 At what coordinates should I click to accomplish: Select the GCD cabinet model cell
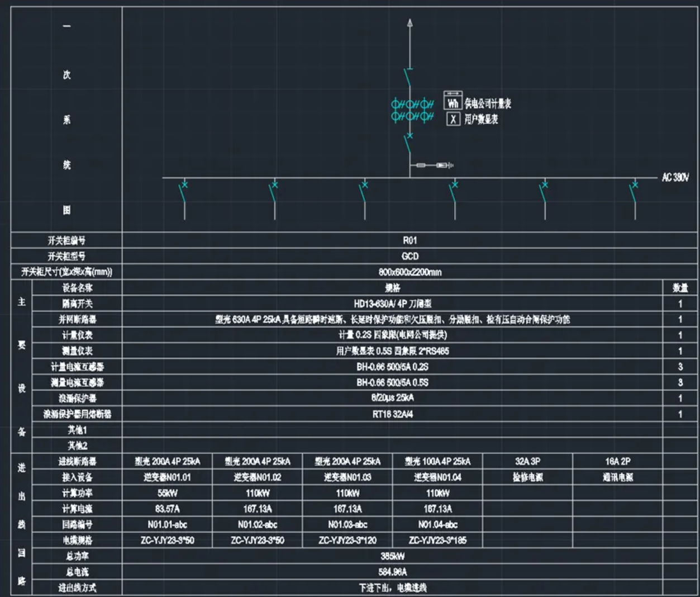click(409, 256)
